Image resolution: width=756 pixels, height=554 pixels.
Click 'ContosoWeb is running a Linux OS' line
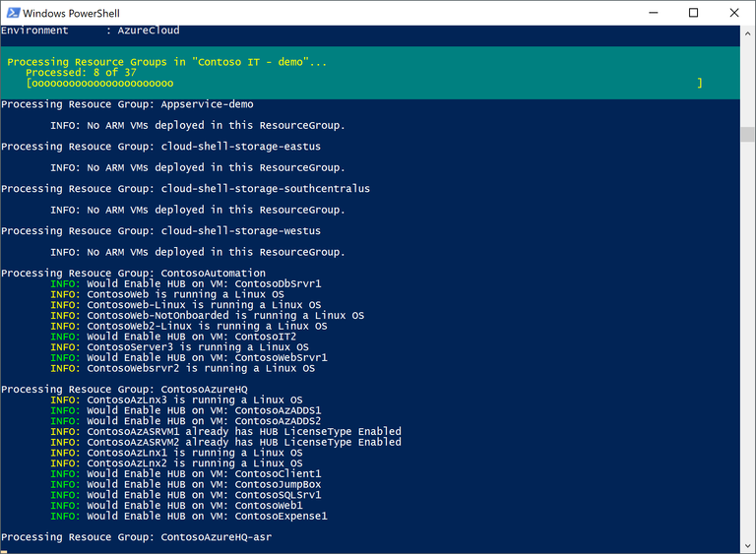pos(167,294)
